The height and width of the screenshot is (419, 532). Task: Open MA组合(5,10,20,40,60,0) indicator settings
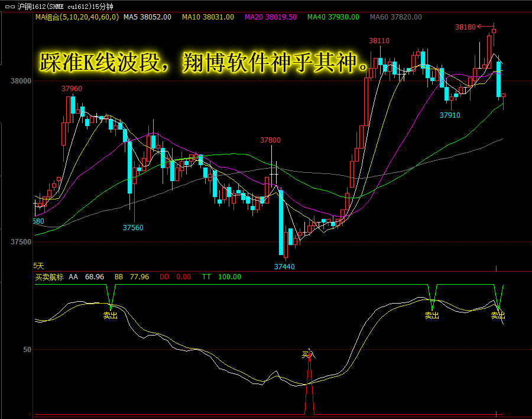77,17
